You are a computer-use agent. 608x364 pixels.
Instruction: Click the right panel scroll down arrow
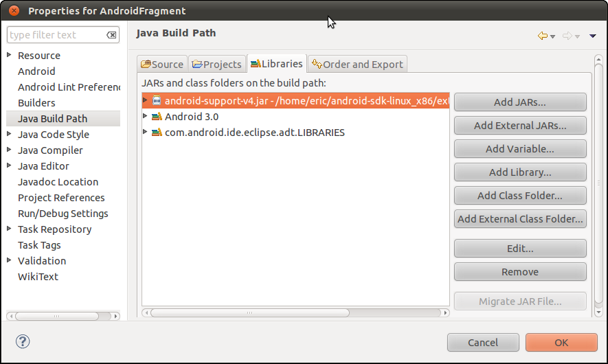pyautogui.click(x=598, y=312)
